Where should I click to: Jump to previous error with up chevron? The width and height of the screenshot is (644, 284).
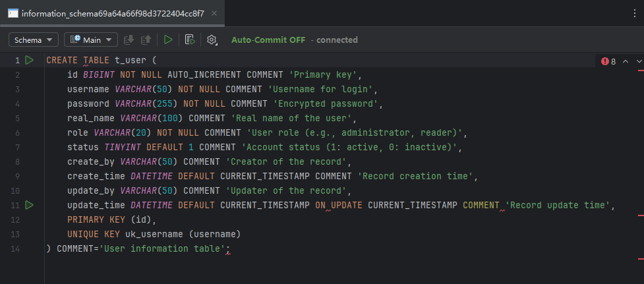[x=626, y=61]
